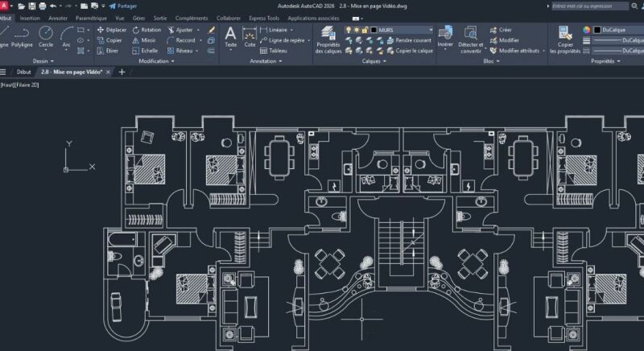The image size is (644, 351).
Task: Expand the Dessin panel
Action: pos(43,61)
